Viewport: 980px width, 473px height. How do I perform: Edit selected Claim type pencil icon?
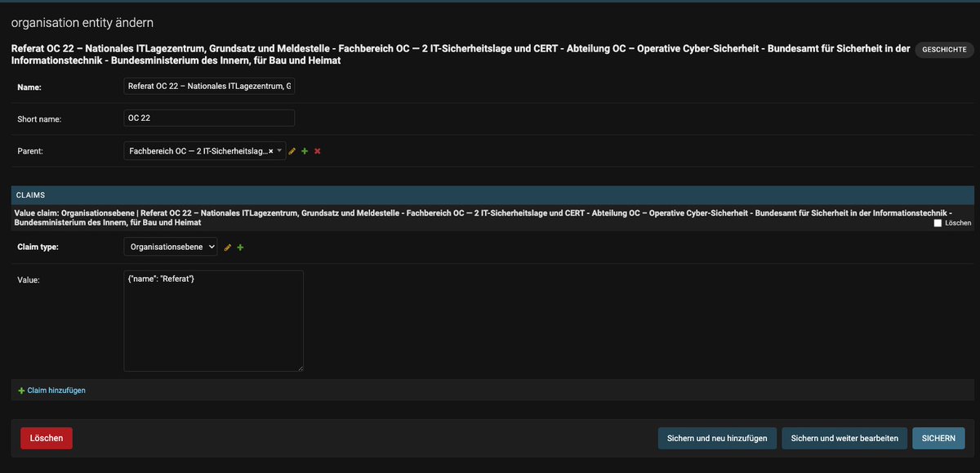pos(228,247)
